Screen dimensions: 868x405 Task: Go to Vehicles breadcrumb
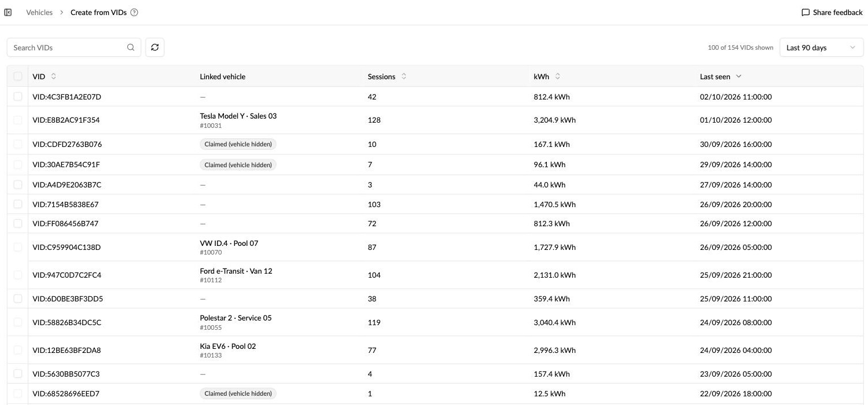coord(39,12)
